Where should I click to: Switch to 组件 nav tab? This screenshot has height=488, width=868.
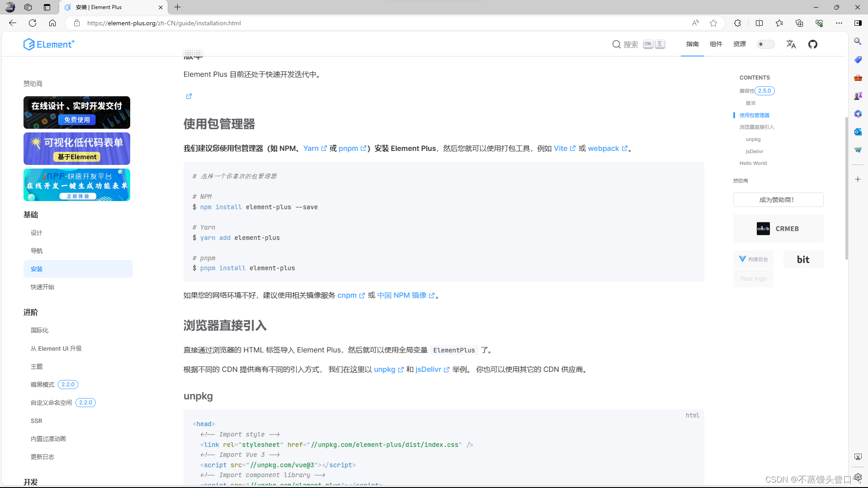[x=716, y=44]
